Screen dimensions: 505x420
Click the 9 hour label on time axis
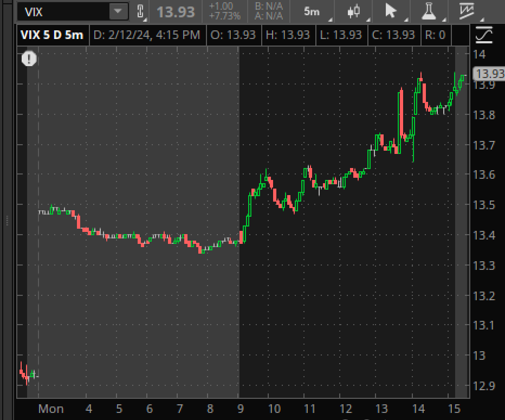tap(241, 409)
